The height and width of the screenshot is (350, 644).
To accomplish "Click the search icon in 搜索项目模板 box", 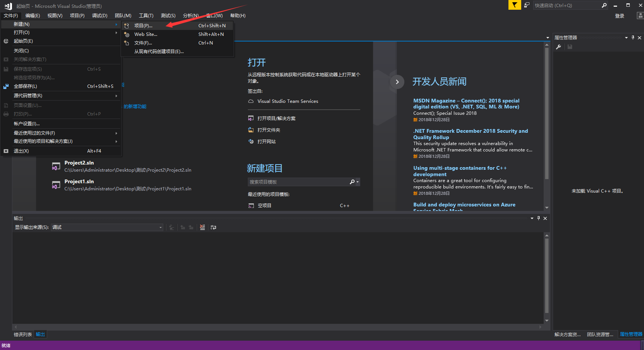I will tap(352, 182).
